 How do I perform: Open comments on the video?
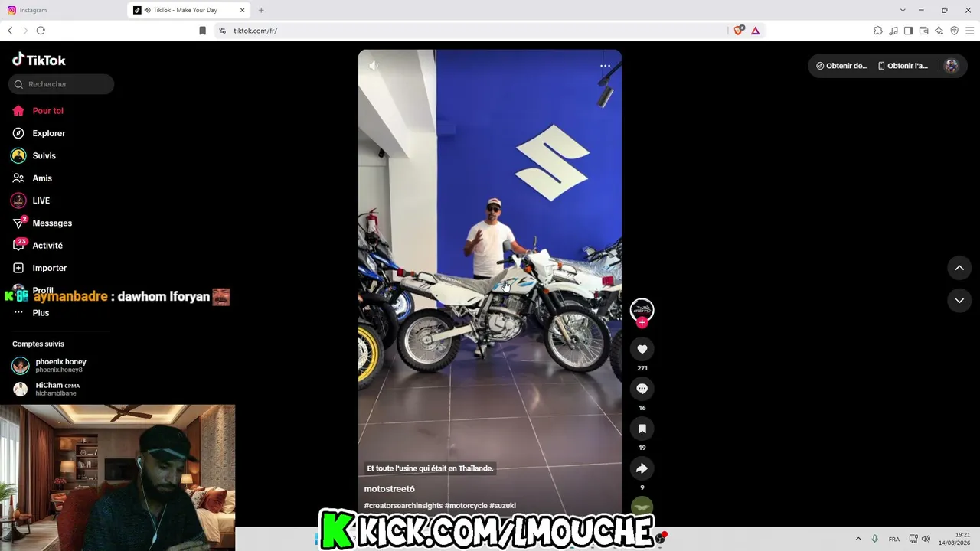(x=642, y=389)
